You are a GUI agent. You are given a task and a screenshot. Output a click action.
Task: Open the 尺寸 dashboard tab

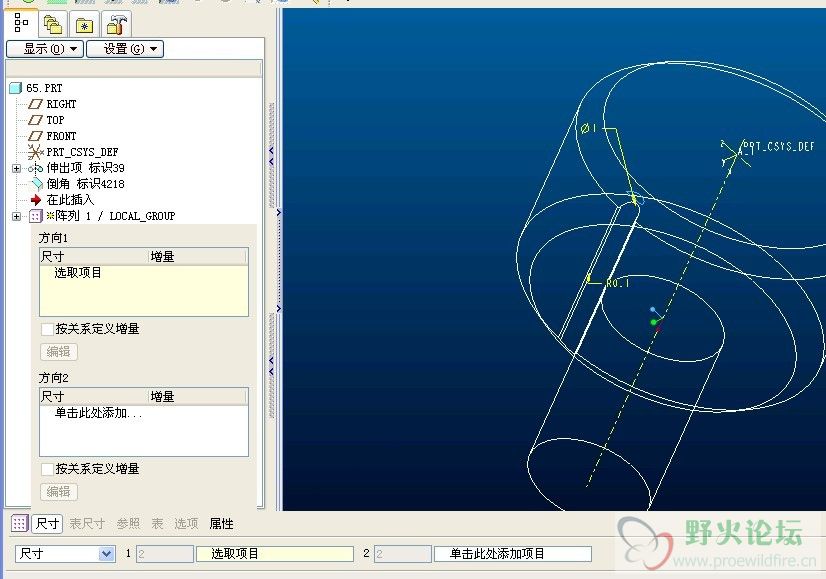(47, 524)
